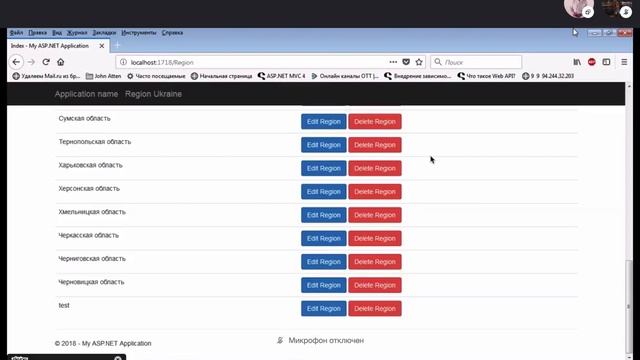Delete Region for the test row

click(375, 309)
